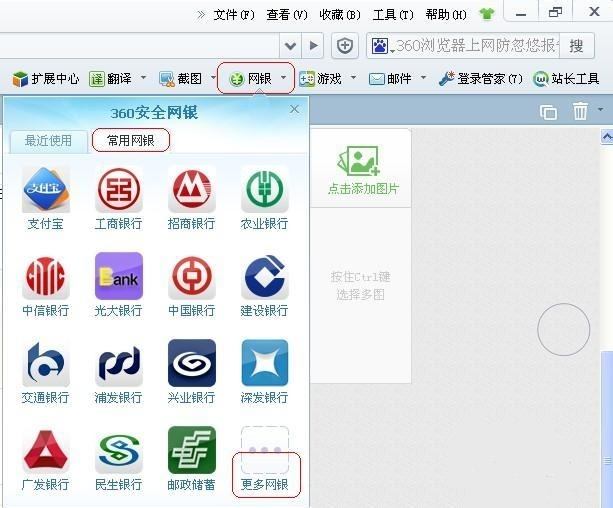
Task: Expand the trash dropdown arrow
Action: point(601,109)
